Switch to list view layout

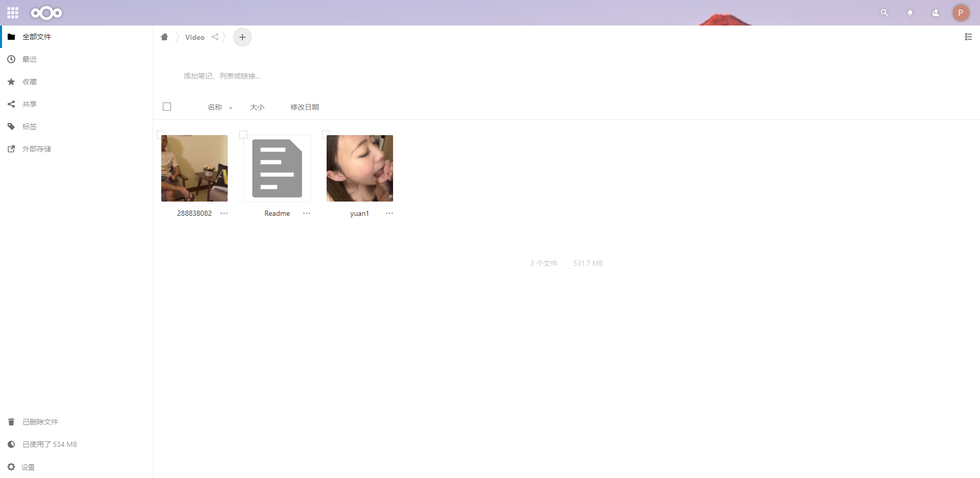tap(969, 37)
